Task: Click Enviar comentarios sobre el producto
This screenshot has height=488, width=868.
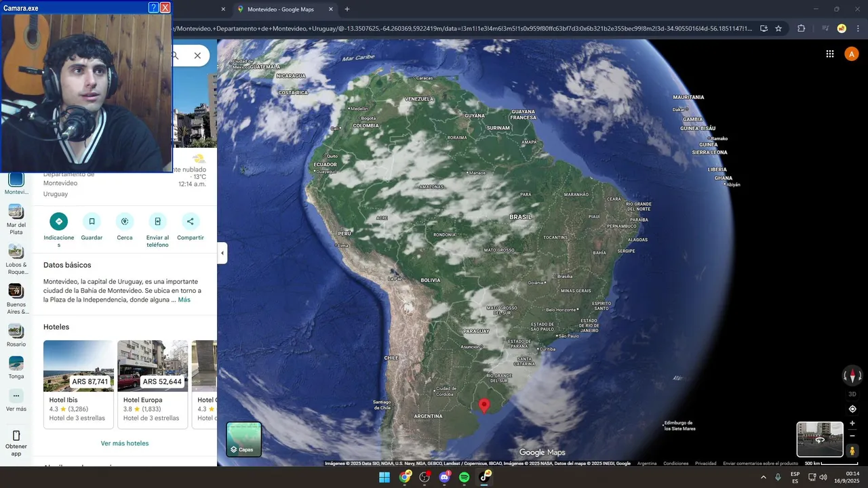Action: [760, 464]
